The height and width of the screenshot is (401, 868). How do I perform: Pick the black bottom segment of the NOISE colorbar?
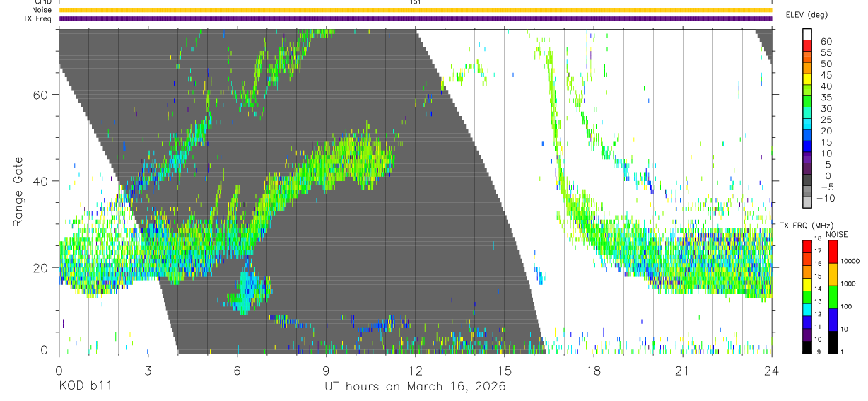(x=833, y=341)
